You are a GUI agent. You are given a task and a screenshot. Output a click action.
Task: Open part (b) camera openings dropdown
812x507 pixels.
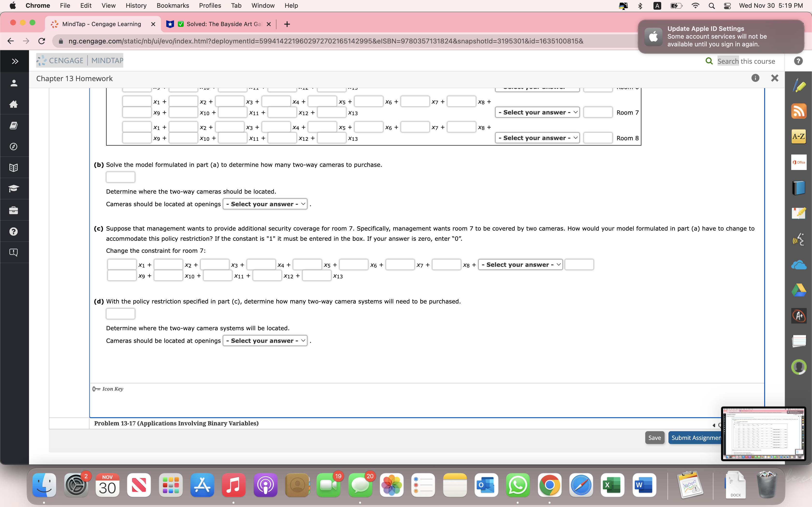click(265, 204)
